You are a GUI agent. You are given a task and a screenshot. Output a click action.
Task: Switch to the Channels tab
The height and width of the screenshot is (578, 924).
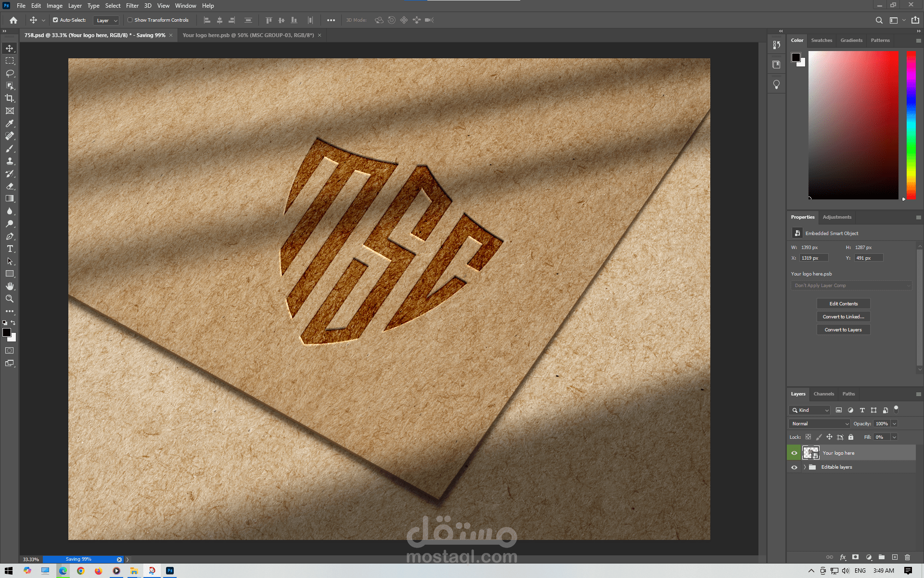coord(823,394)
